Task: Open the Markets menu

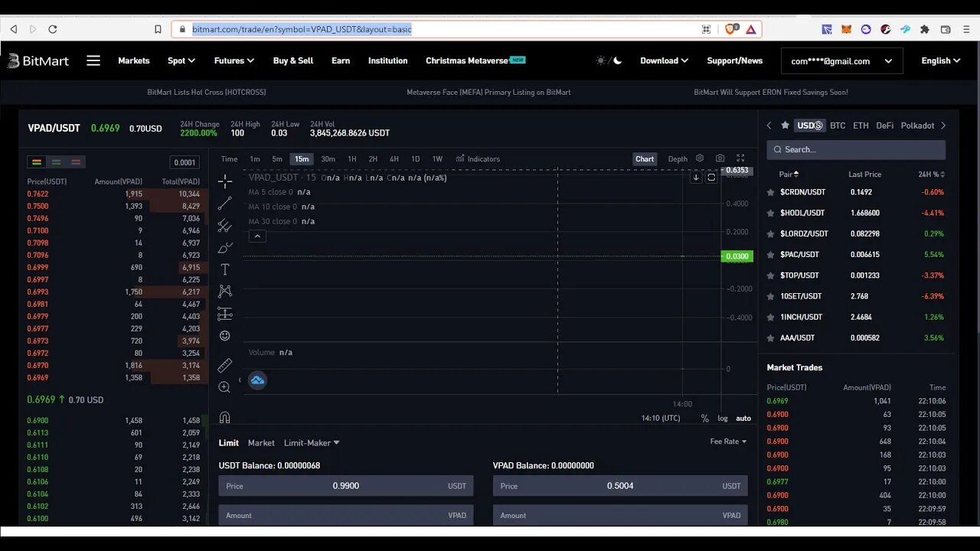Action: tap(134, 60)
